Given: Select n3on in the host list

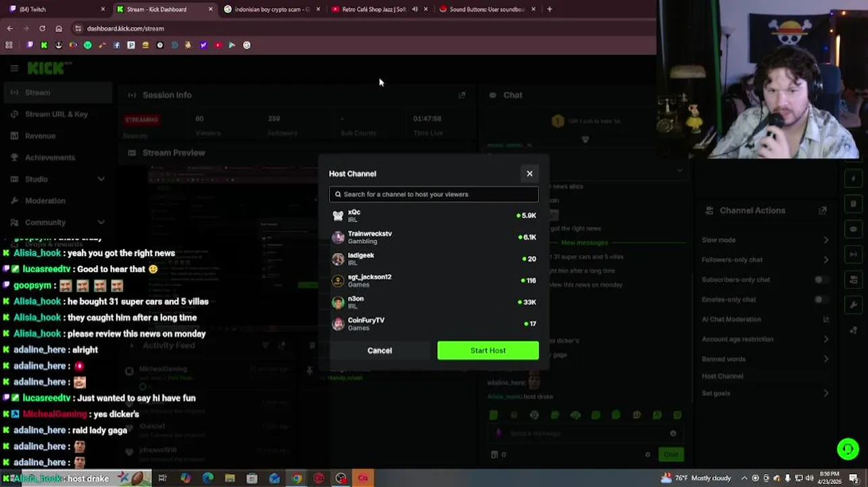Looking at the screenshot, I should tap(433, 302).
